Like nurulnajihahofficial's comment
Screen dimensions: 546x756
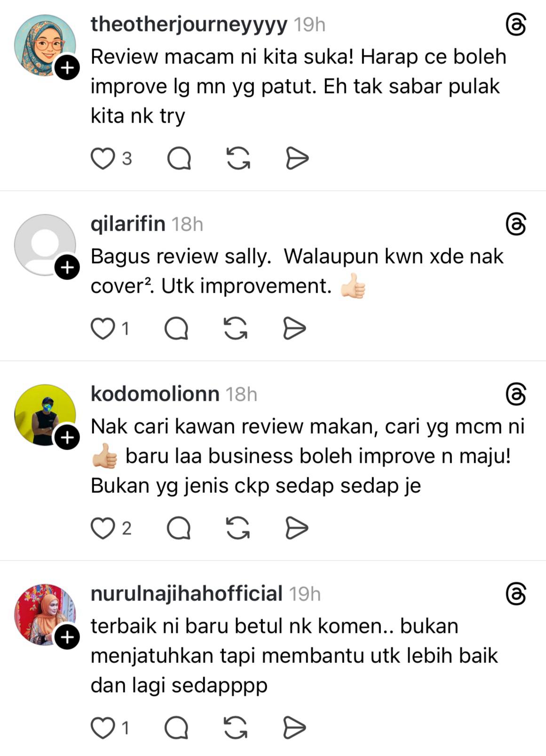[103, 728]
